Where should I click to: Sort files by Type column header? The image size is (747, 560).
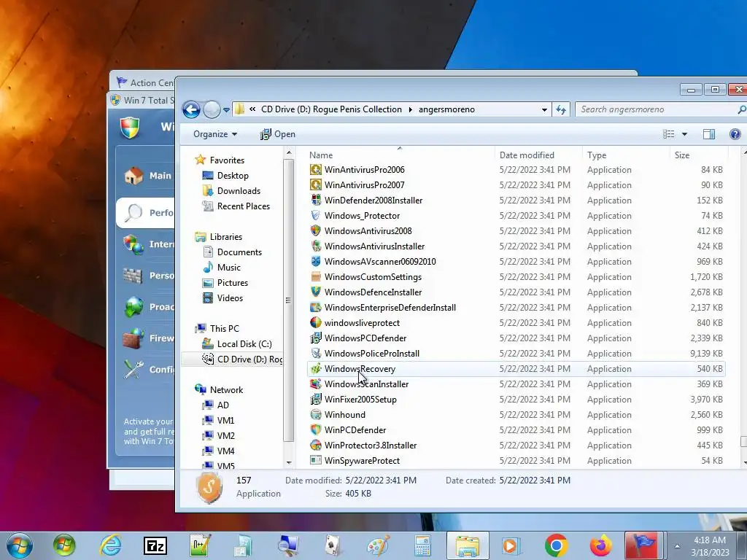point(597,155)
